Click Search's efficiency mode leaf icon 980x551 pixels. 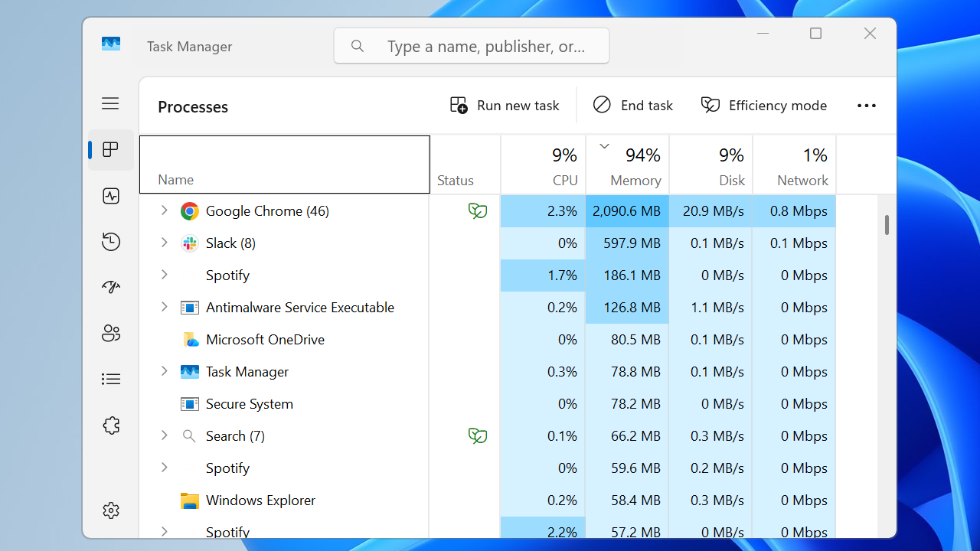(x=478, y=436)
